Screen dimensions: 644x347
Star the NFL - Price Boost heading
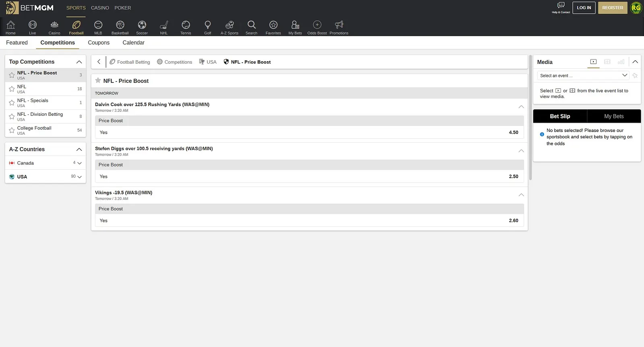(x=98, y=80)
